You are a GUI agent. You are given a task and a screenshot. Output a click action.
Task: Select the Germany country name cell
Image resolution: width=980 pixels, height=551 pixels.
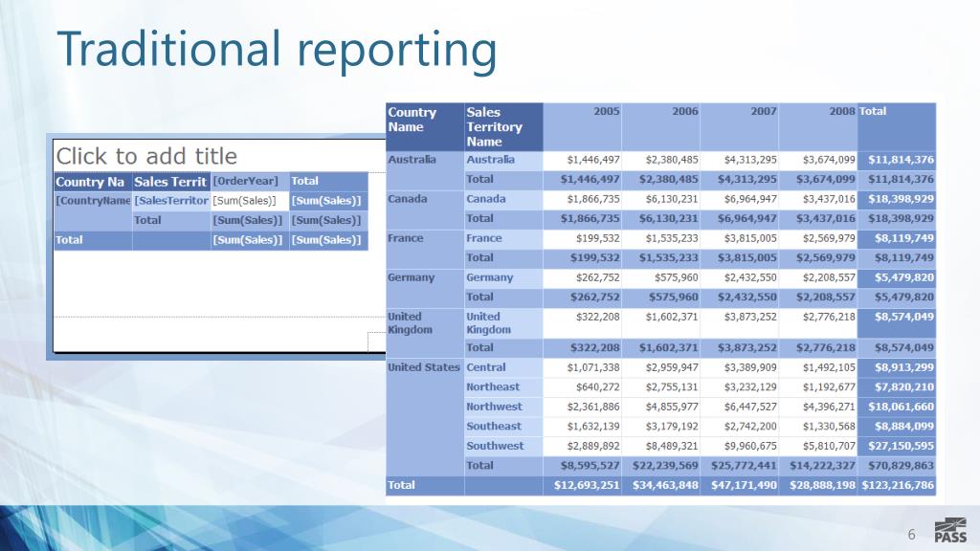coord(425,288)
